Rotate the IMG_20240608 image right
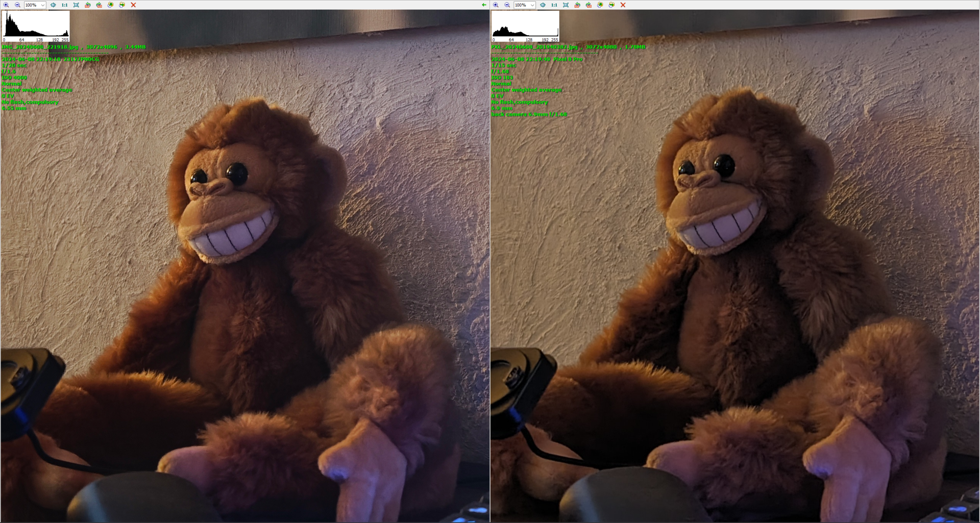 [x=99, y=5]
